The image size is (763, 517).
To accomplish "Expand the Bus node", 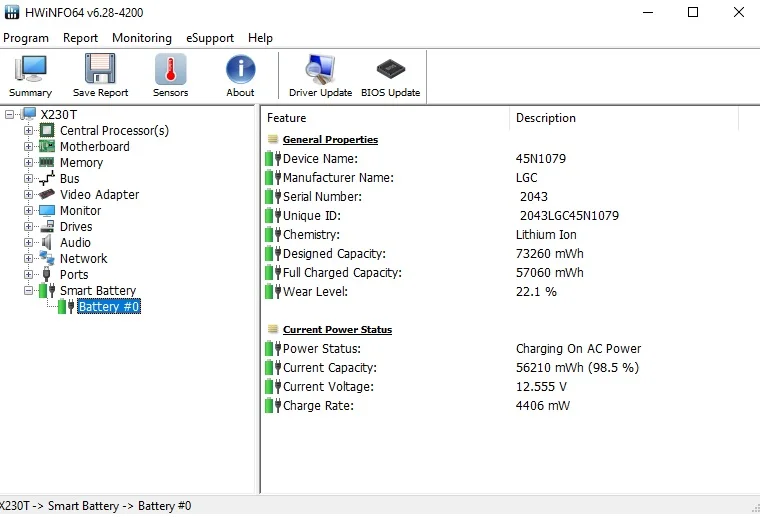I will 28,179.
